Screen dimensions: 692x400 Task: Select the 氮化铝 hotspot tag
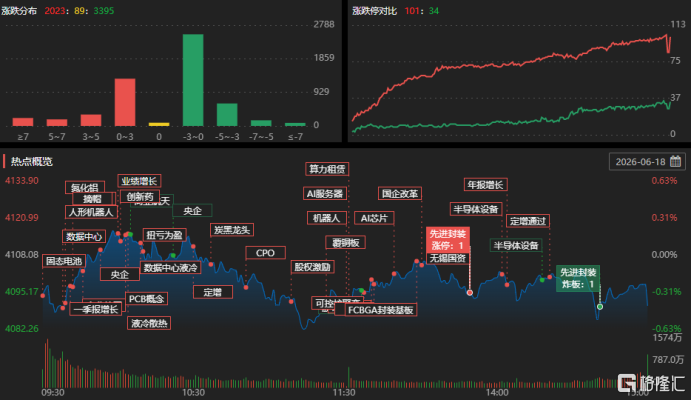[x=85, y=188]
